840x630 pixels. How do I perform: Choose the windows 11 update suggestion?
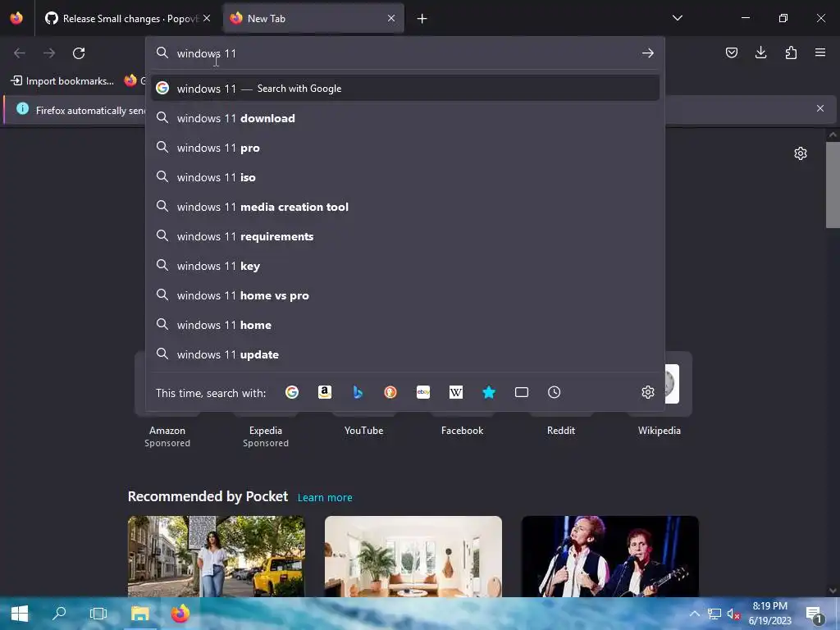pyautogui.click(x=405, y=354)
